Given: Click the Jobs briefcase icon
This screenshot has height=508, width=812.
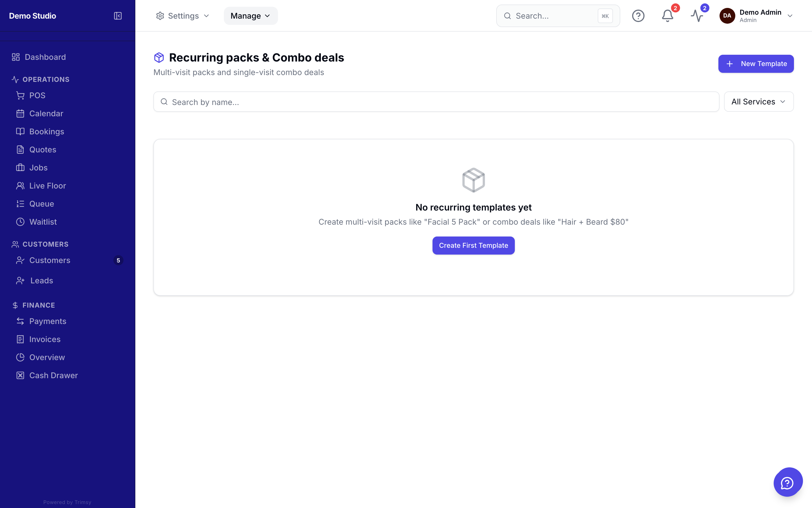Looking at the screenshot, I should (20, 168).
